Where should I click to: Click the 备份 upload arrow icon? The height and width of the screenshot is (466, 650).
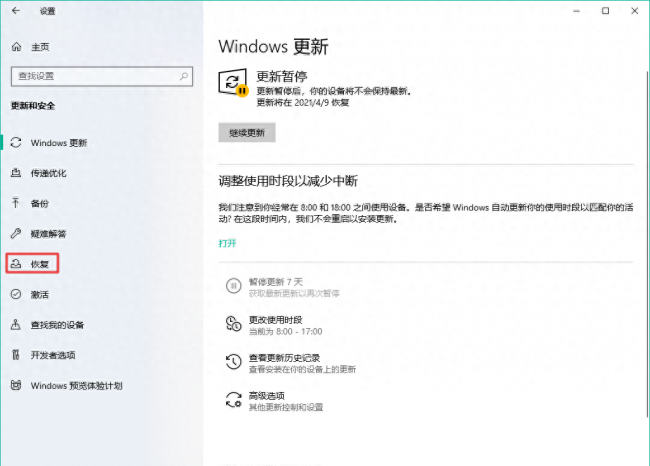point(16,203)
